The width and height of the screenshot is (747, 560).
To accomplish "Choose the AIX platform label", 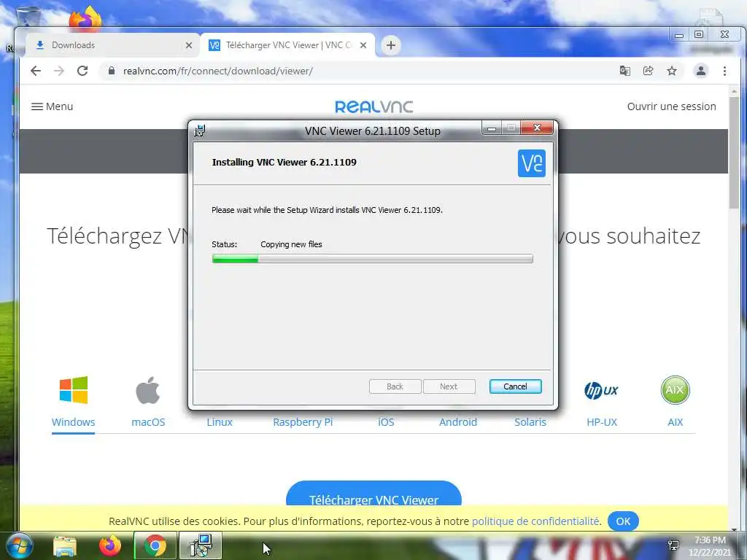I will [675, 422].
